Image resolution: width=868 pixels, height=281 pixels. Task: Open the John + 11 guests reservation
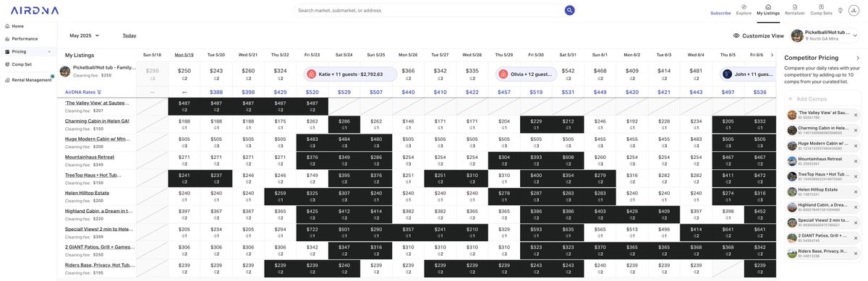(x=747, y=74)
